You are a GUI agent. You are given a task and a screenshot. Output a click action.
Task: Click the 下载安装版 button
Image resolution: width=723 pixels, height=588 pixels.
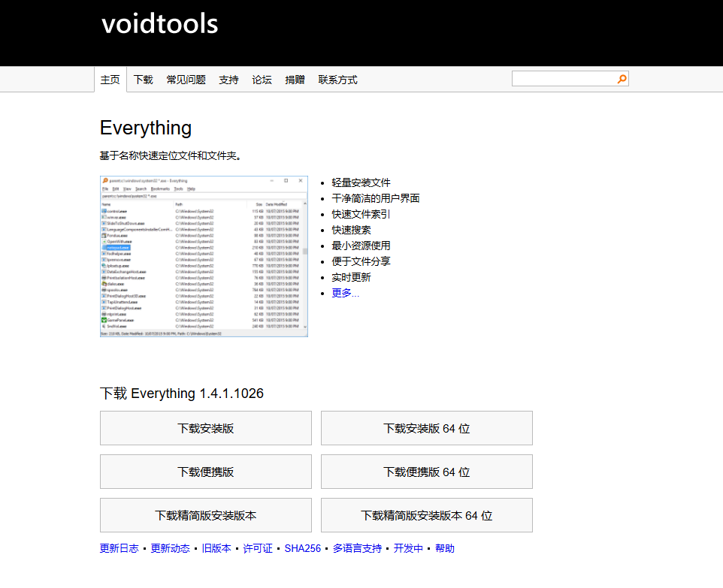click(205, 428)
